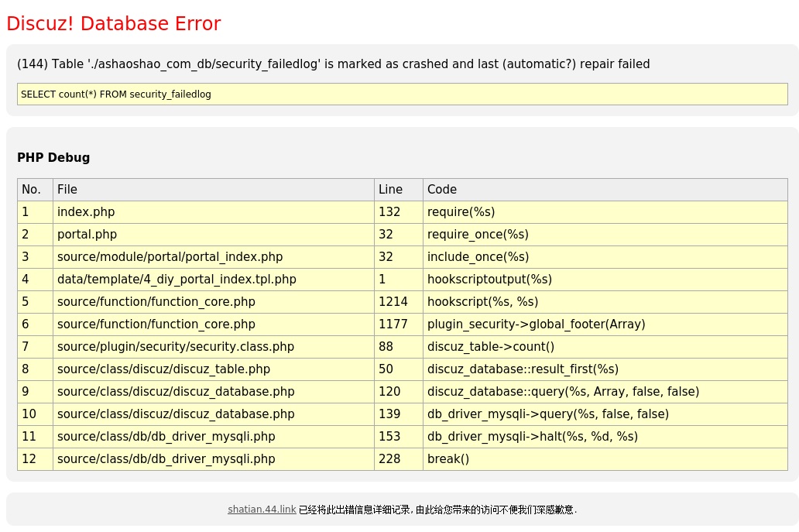799x532 pixels.
Task: Select the index.php file cell
Action: [86, 212]
